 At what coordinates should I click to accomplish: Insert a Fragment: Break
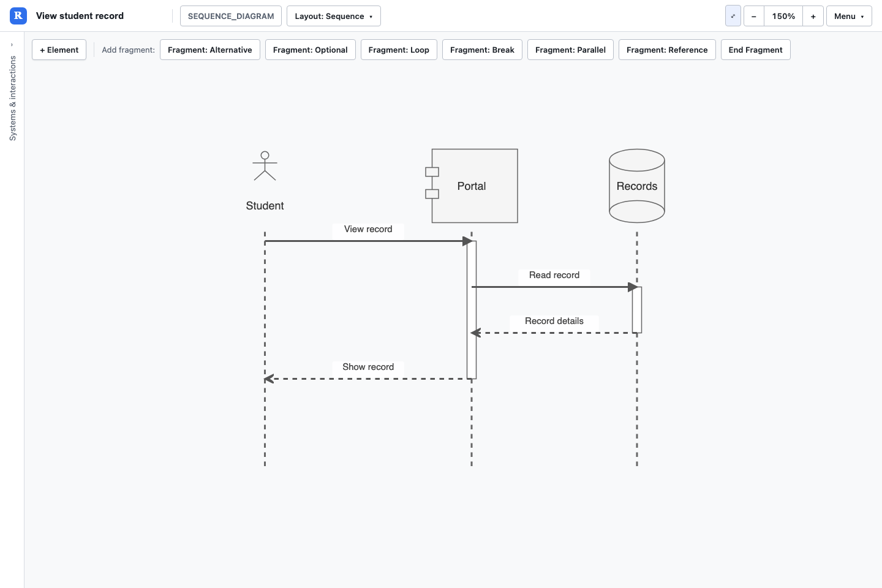[482, 50]
